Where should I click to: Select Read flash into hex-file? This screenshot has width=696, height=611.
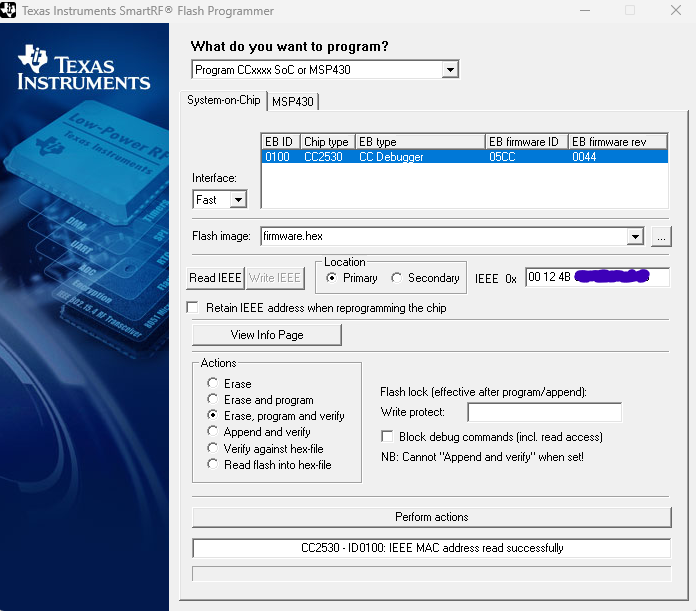[213, 464]
